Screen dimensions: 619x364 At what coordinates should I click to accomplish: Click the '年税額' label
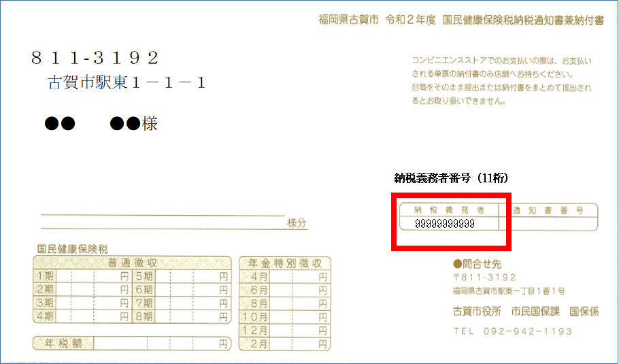coord(63,343)
